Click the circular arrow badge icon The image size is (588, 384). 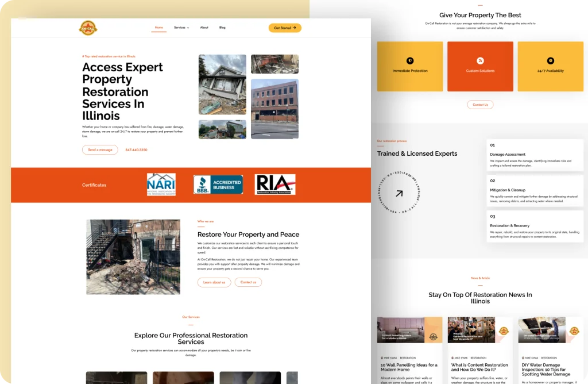[x=399, y=193]
